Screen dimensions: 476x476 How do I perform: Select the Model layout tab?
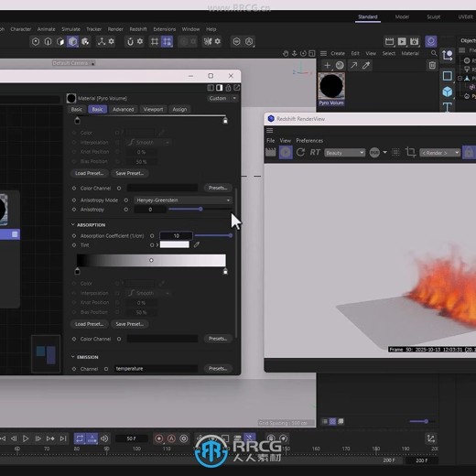pos(402,16)
